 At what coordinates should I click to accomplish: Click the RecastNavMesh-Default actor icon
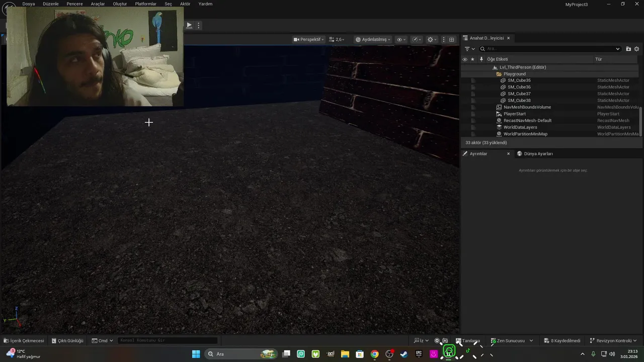[499, 121]
